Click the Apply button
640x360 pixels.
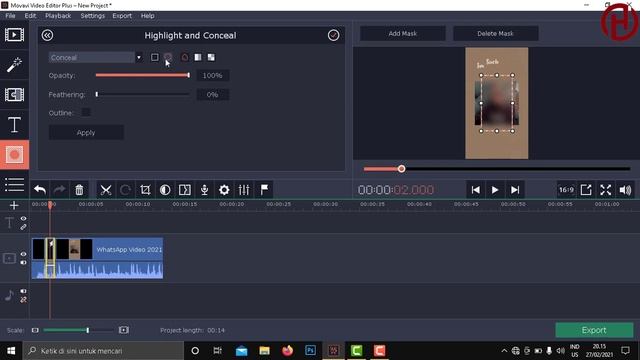pyautogui.click(x=86, y=133)
